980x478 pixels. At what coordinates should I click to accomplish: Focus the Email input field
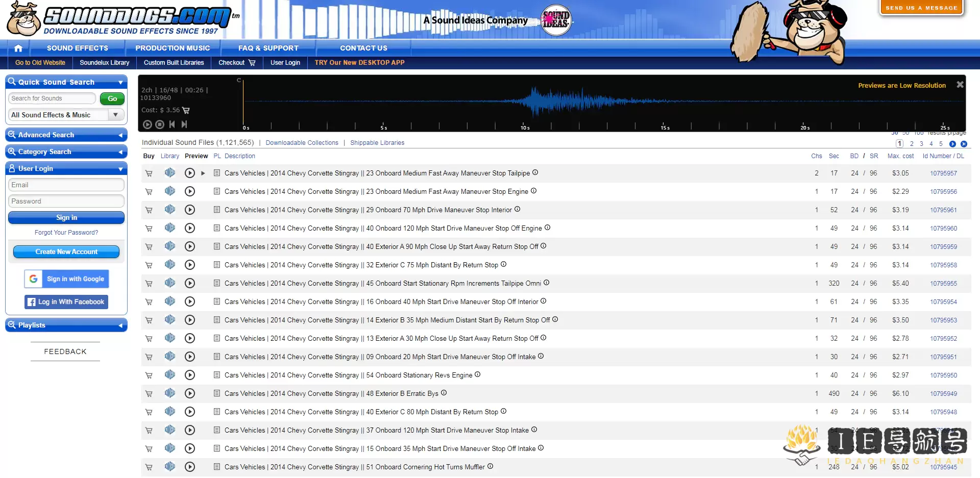point(66,185)
